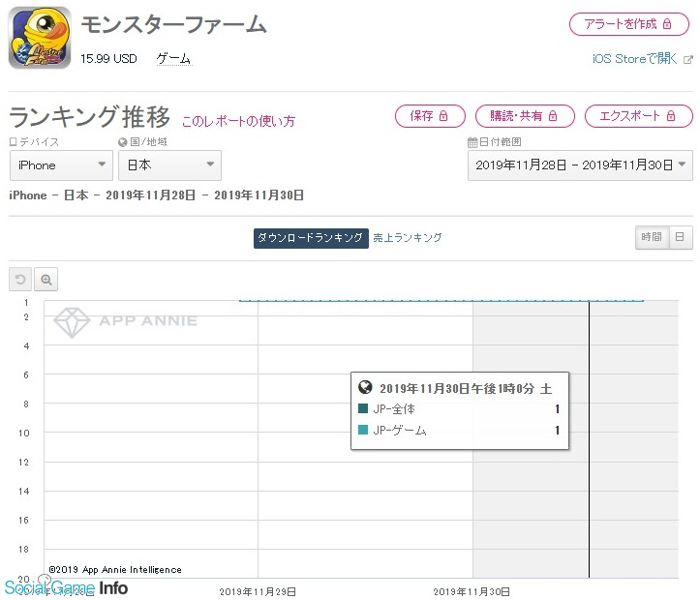Select the ダウンロードランキング tab

coord(311,238)
